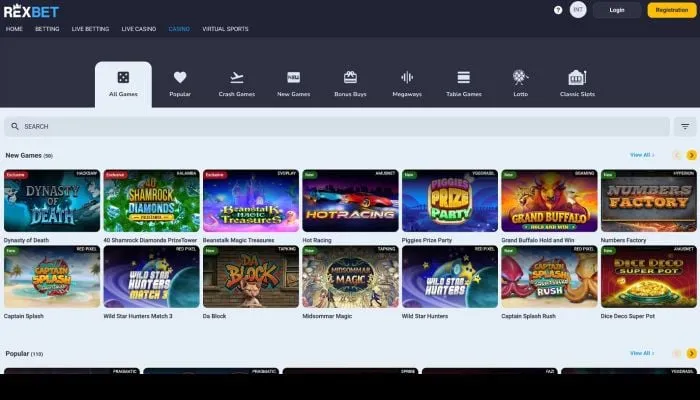
Task: Click the 'Piggies Prize Party' title text
Action: tap(427, 240)
